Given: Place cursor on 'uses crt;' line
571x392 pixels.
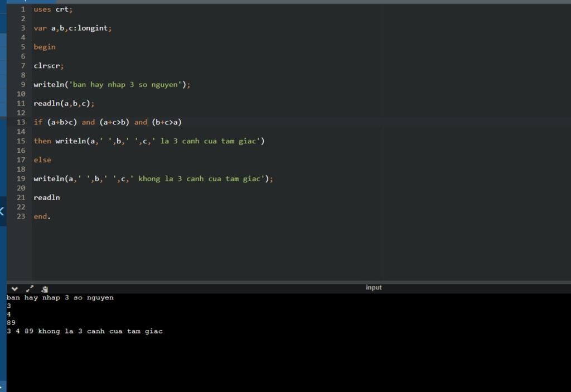Looking at the screenshot, I should tap(53, 9).
